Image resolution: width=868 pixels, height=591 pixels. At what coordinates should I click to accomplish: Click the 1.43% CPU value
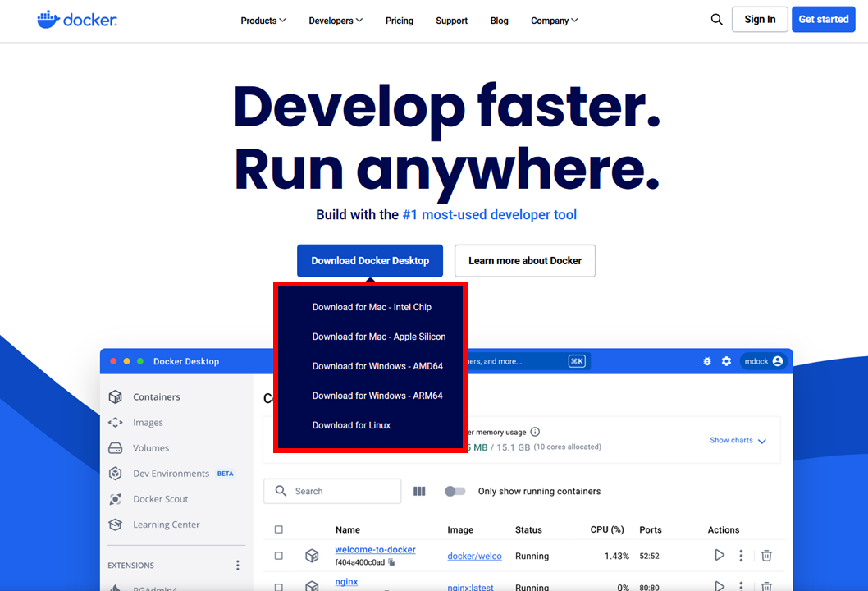tap(617, 556)
